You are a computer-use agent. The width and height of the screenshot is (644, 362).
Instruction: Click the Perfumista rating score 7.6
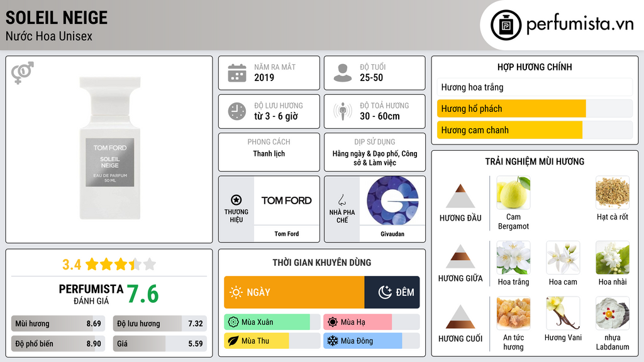click(143, 294)
